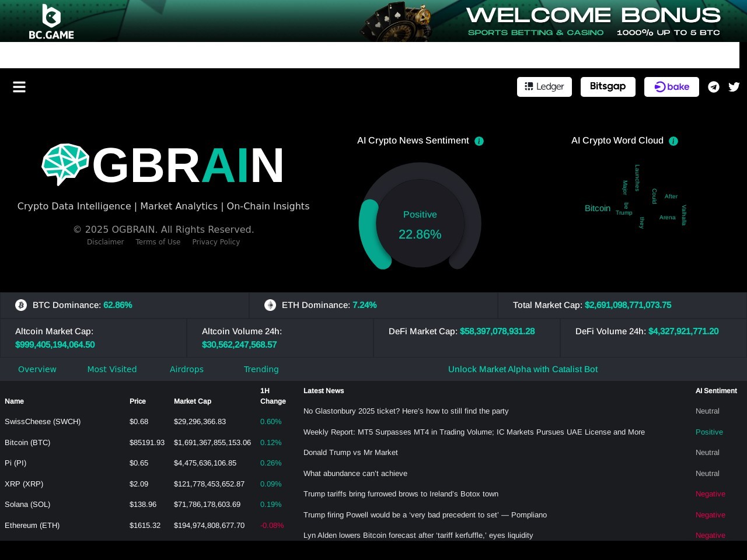
Task: Click the DeFi Volume 24h value
Action: [683, 331]
